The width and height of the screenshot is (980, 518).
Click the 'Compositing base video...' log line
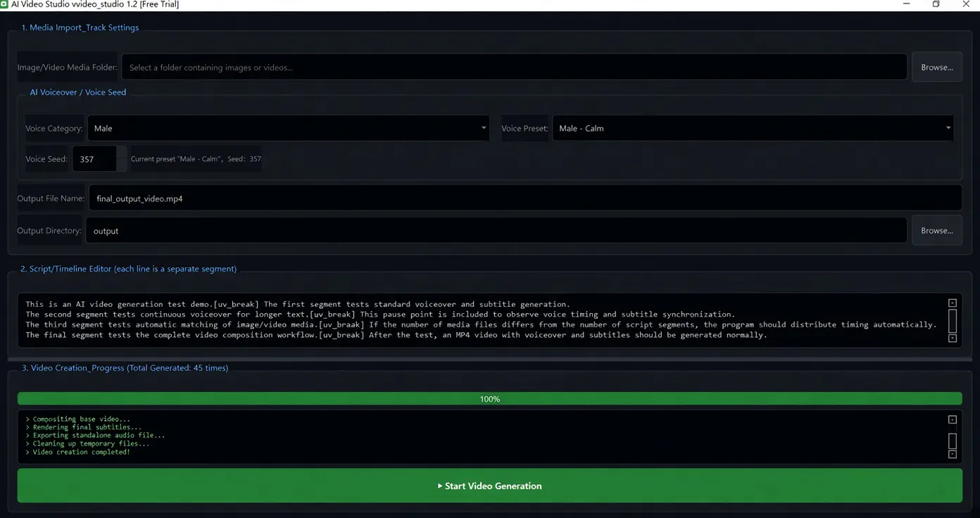[78, 419]
